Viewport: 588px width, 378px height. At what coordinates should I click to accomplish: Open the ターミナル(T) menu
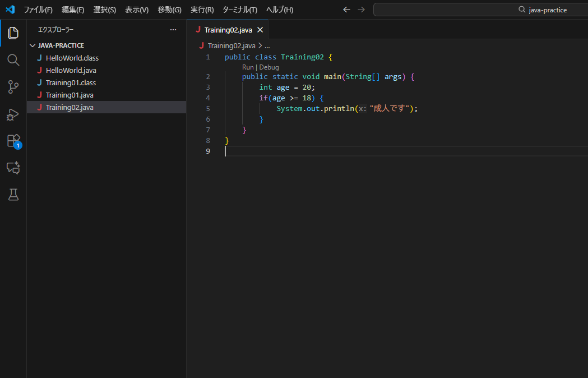(x=240, y=10)
